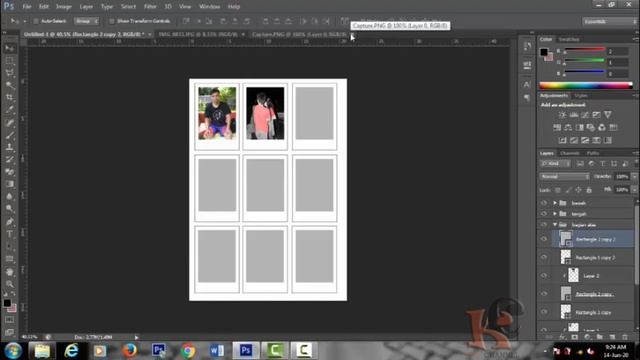Screen dimensions: 640x360
Task: Select the Dodge tool
Action: pos(9,209)
